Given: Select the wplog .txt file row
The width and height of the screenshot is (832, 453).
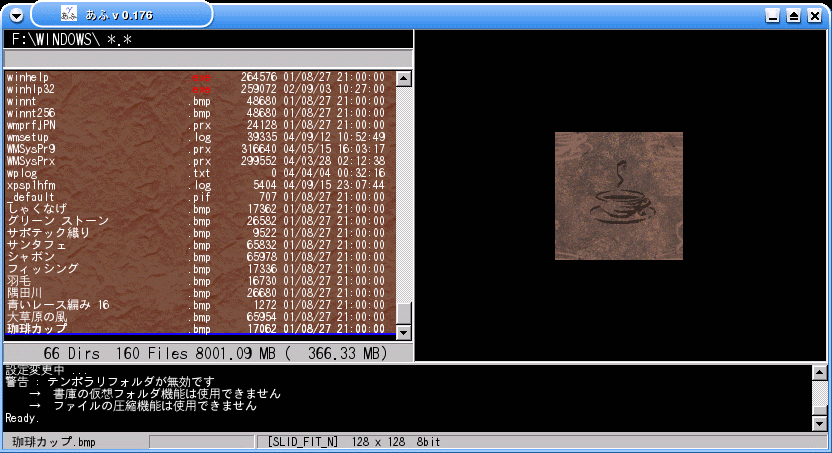Looking at the screenshot, I should coord(200,173).
